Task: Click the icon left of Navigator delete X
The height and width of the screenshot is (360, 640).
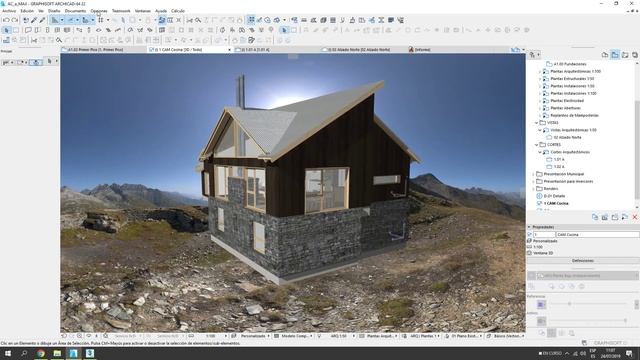Action: click(x=624, y=217)
